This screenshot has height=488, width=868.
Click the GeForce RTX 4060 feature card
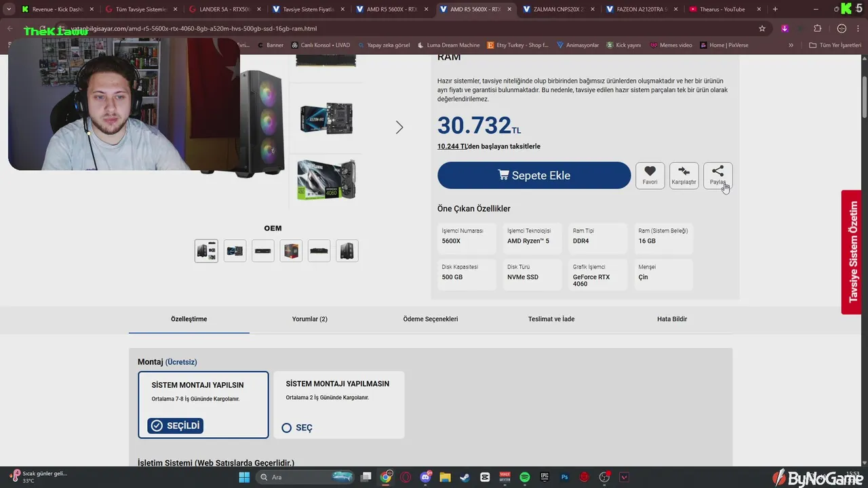pyautogui.click(x=596, y=274)
